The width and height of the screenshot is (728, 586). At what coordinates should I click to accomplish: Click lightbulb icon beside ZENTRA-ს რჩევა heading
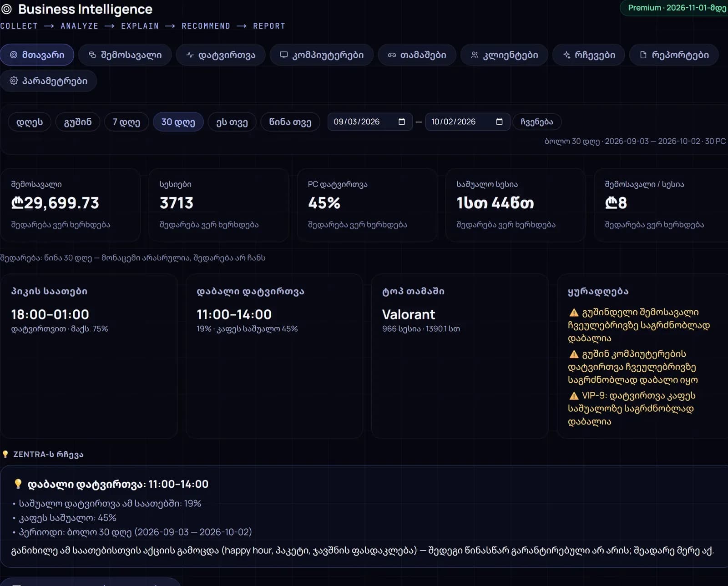point(5,454)
